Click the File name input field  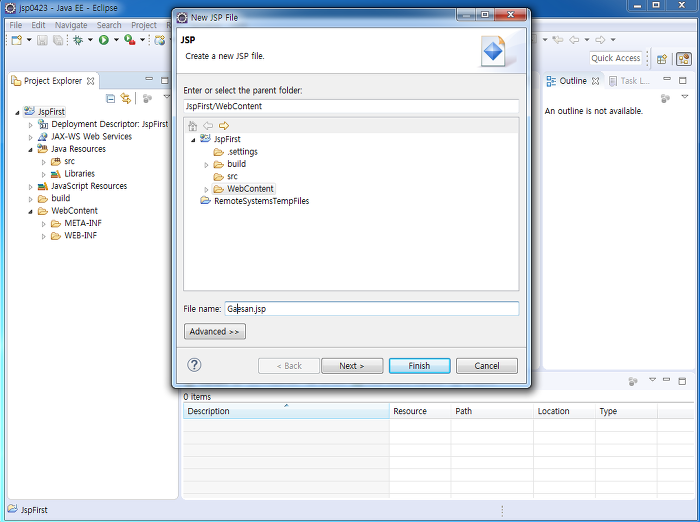371,309
